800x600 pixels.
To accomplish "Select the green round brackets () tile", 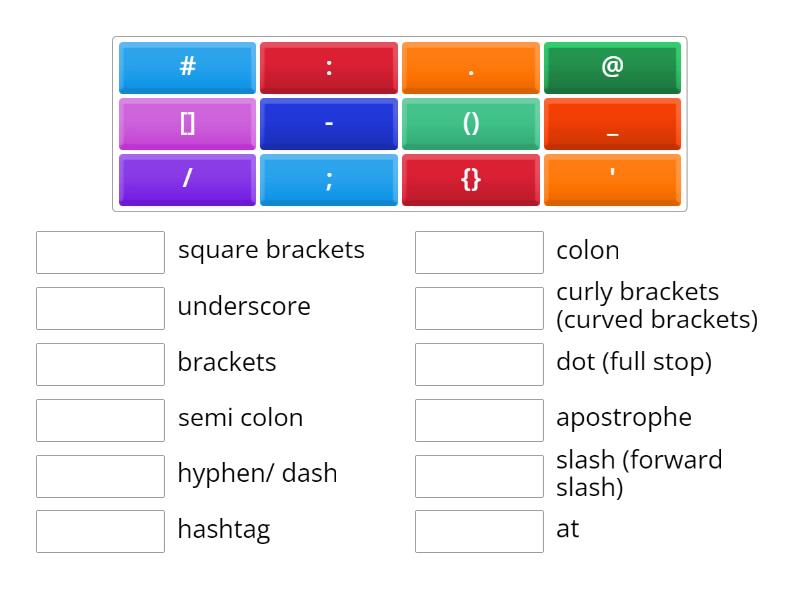I will (x=471, y=124).
